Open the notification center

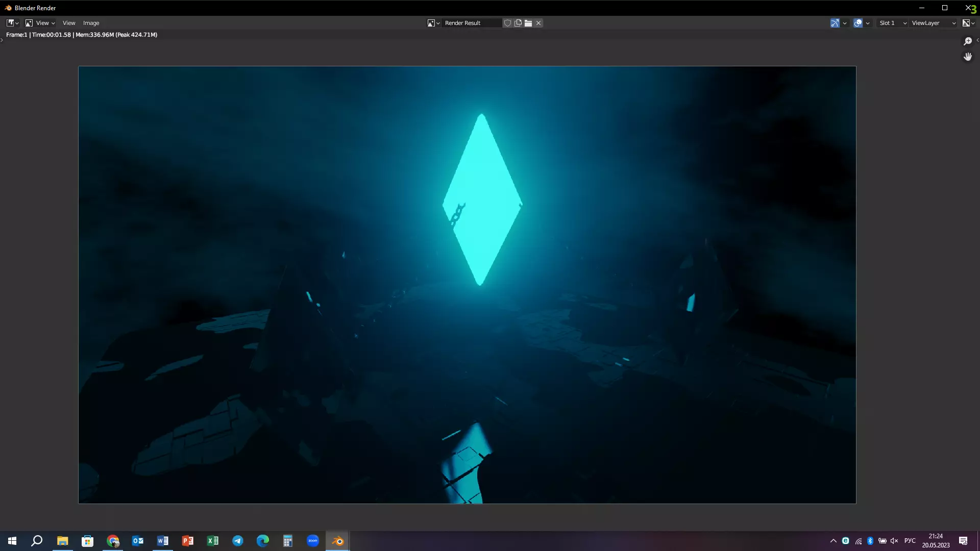[x=963, y=541]
